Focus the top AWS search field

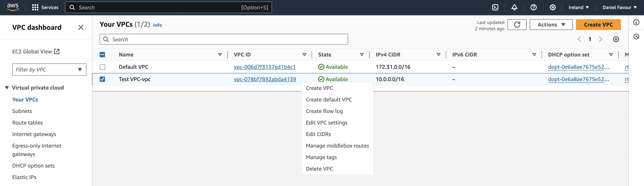(x=168, y=7)
